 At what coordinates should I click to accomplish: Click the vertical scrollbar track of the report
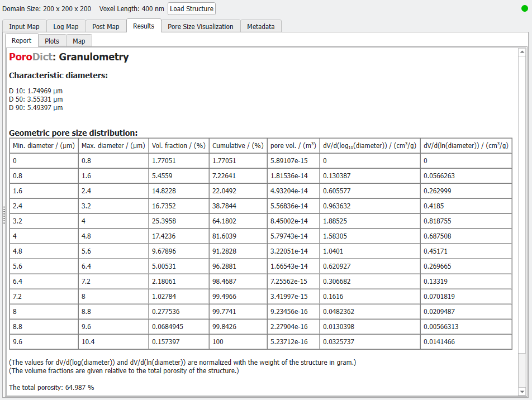pos(522,370)
